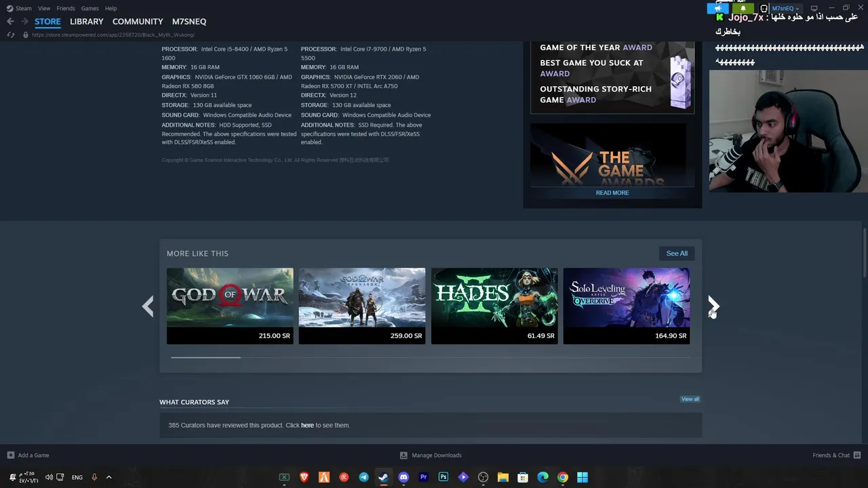Open the Help menu
868x488 pixels.
tap(111, 8)
